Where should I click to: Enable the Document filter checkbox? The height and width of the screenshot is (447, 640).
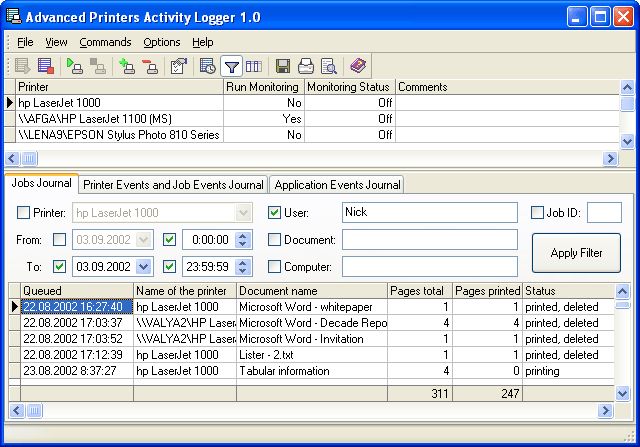point(274,240)
